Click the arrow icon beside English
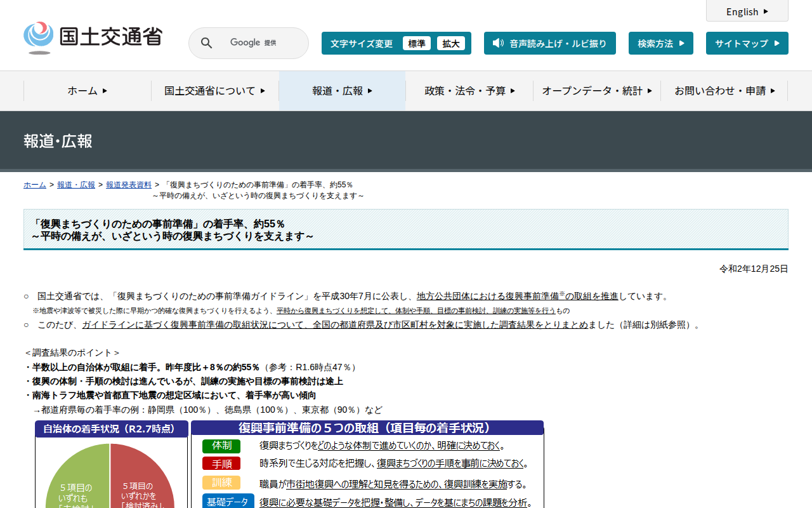812x508 pixels. (x=766, y=11)
